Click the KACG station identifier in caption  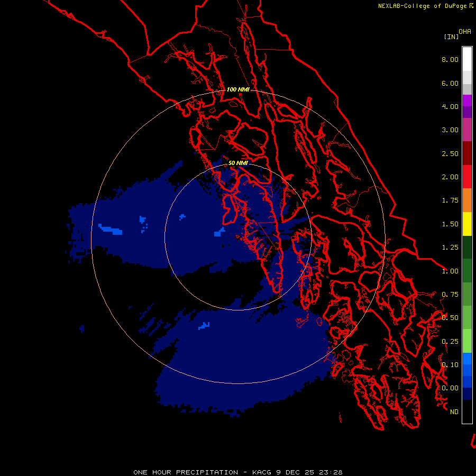pyautogui.click(x=261, y=472)
